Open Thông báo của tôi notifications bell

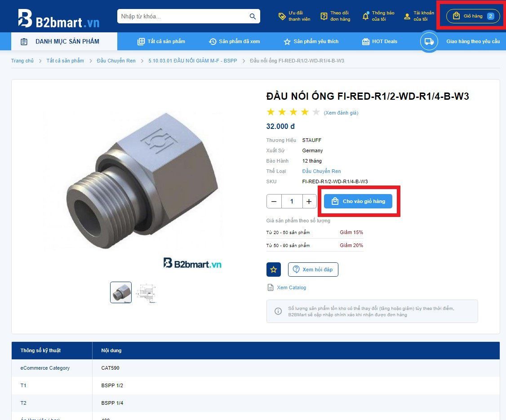(x=378, y=16)
